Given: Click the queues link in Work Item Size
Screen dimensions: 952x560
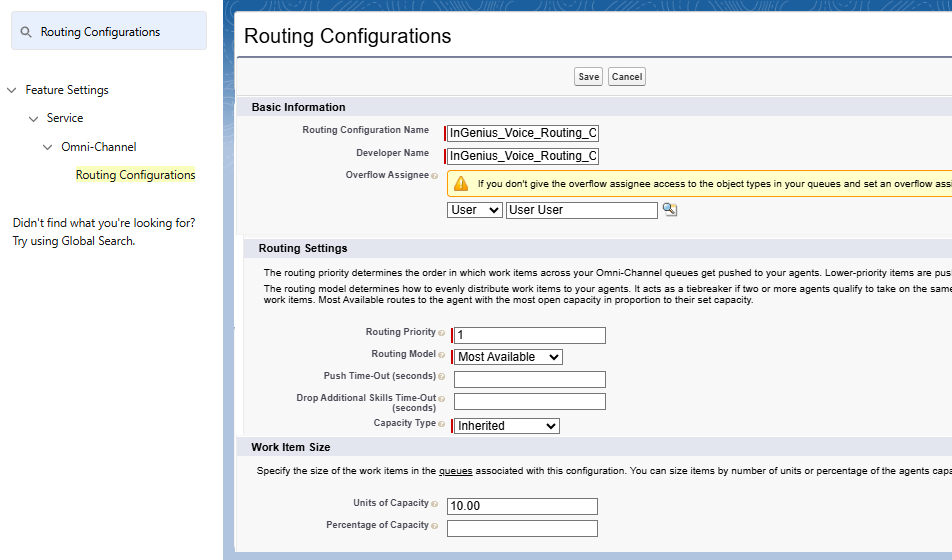Looking at the screenshot, I should pos(455,471).
